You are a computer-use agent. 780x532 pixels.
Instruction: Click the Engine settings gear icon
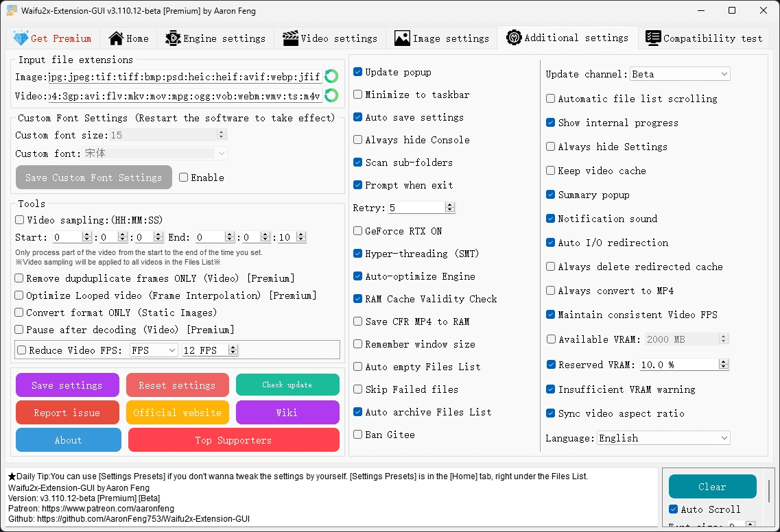click(173, 38)
